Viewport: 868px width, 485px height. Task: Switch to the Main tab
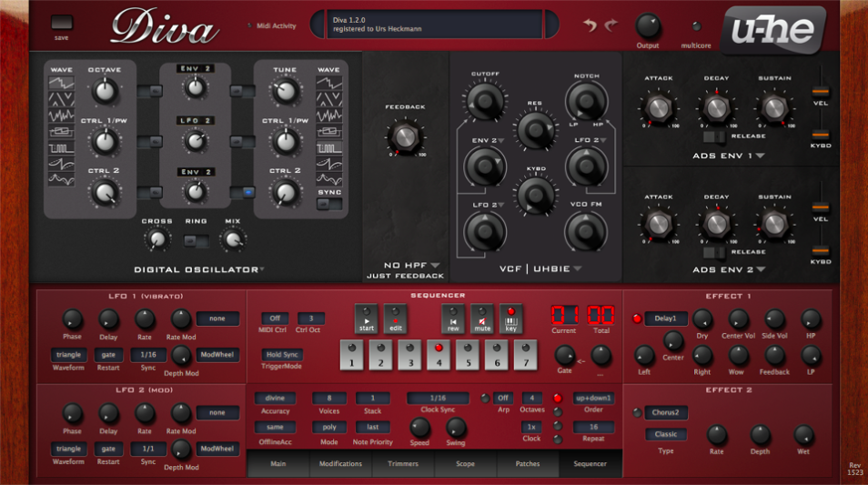[278, 463]
